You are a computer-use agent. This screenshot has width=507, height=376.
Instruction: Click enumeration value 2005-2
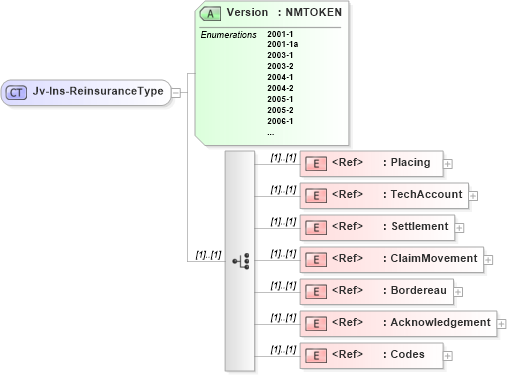coord(280,110)
